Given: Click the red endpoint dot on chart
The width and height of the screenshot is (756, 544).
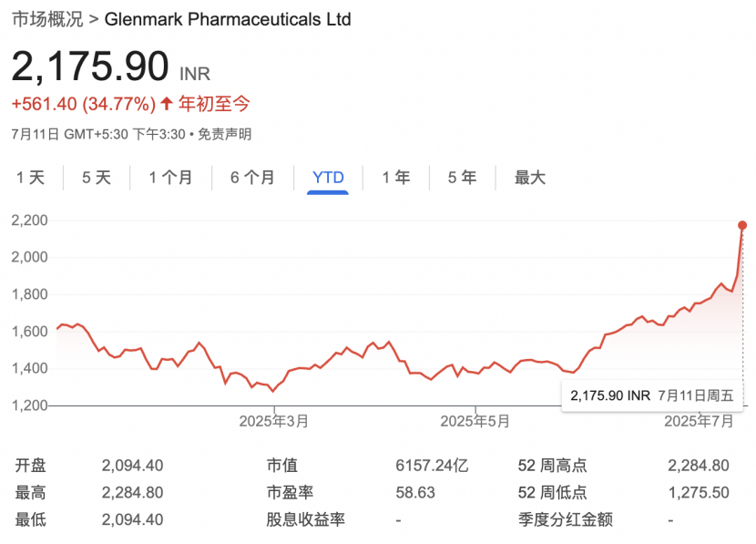Looking at the screenshot, I should tap(742, 225).
